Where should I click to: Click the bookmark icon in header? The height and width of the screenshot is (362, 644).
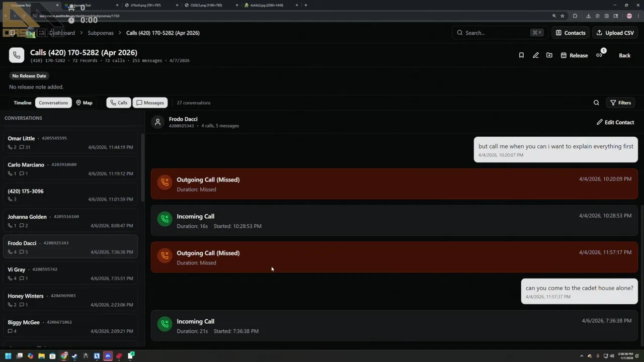521,55
